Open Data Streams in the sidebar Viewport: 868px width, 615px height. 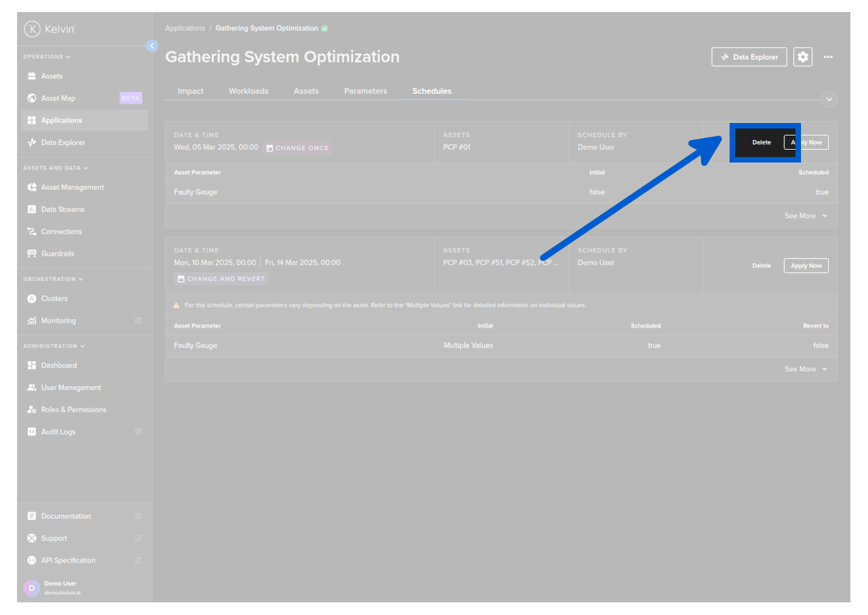[63, 210]
